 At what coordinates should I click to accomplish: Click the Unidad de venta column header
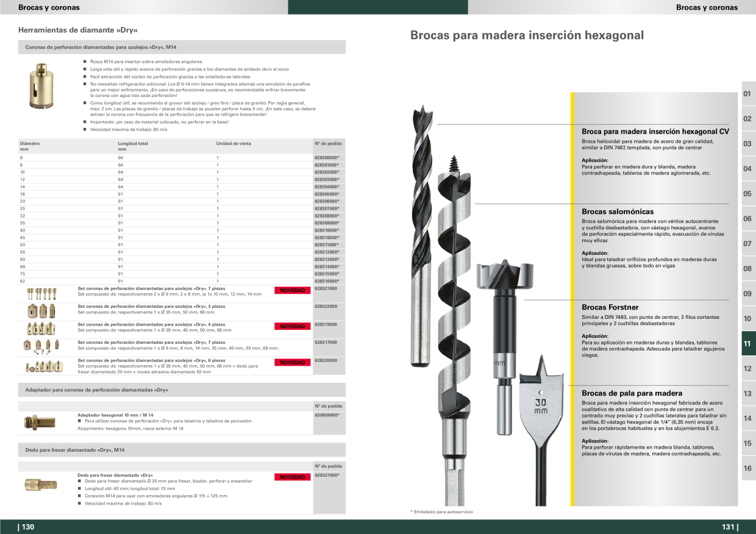coord(234,144)
